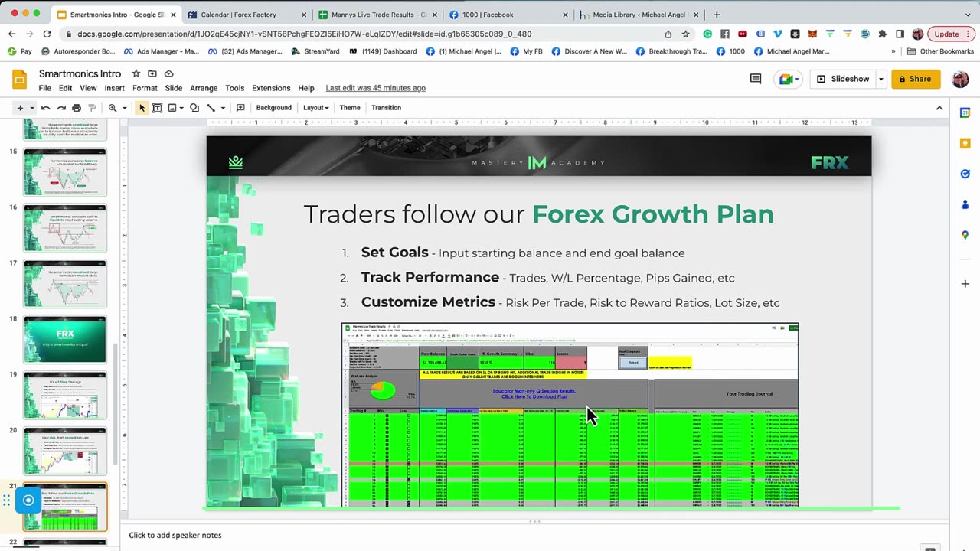Open the zoom level dropdown arrow
This screenshot has width=980, height=551.
[124, 108]
